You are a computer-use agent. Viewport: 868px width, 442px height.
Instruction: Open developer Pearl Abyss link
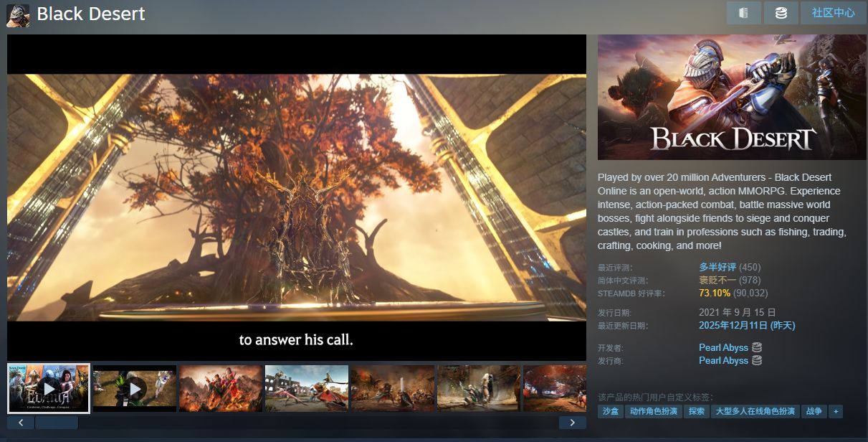(x=723, y=347)
